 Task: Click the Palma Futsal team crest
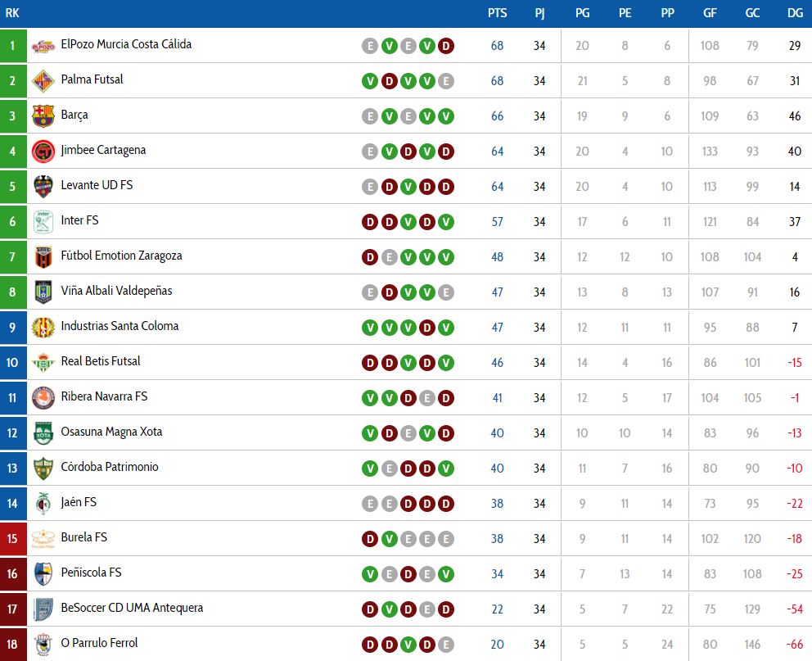point(43,81)
